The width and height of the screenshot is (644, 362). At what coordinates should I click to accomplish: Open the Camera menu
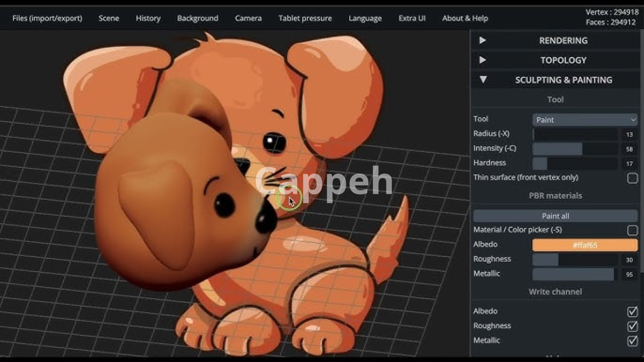coord(248,18)
